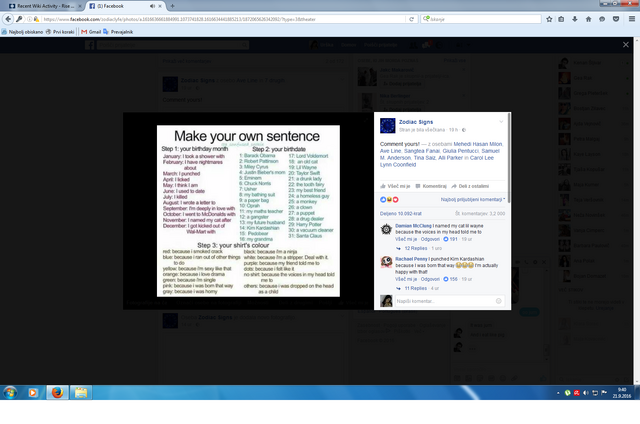Open the Firefox taskbar button
The height and width of the screenshot is (424, 640).
click(x=57, y=393)
